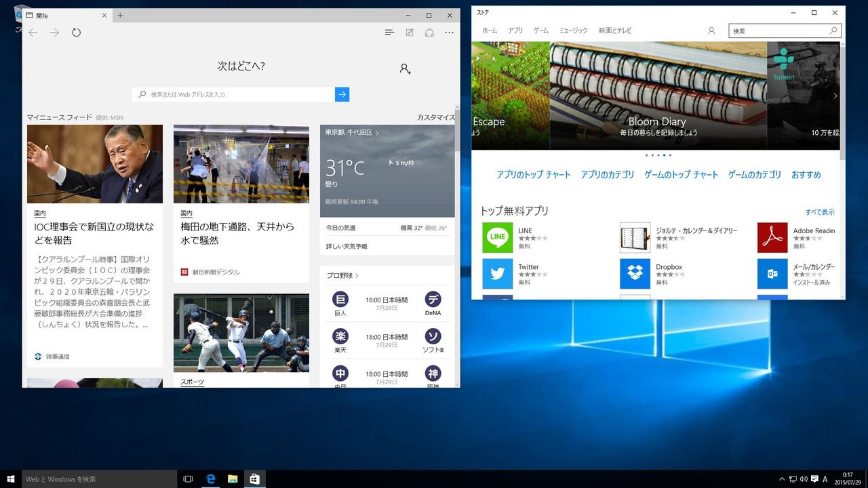Screen dimensions: 868x488
Task: Open Task View on the taskbar
Action: tap(188, 479)
